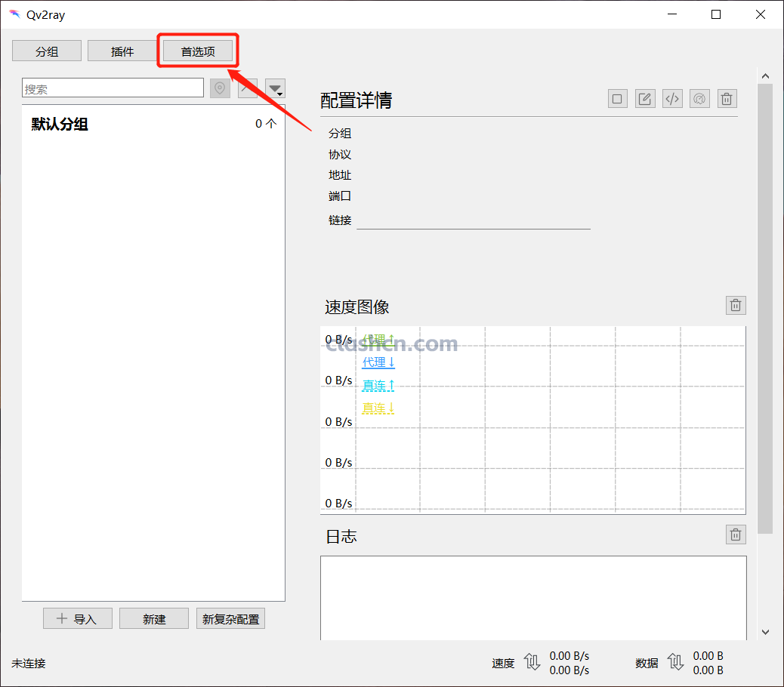This screenshot has height=687, width=784.
Task: Edit the configuration with pencil icon
Action: click(645, 99)
